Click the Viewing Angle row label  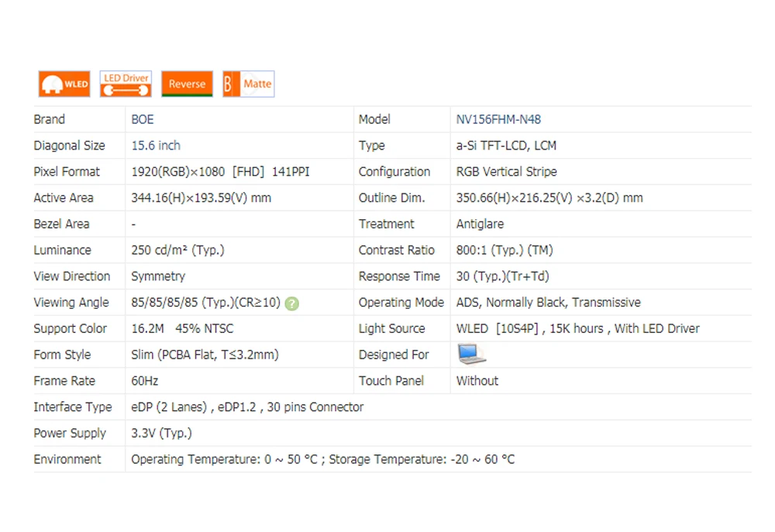point(71,303)
